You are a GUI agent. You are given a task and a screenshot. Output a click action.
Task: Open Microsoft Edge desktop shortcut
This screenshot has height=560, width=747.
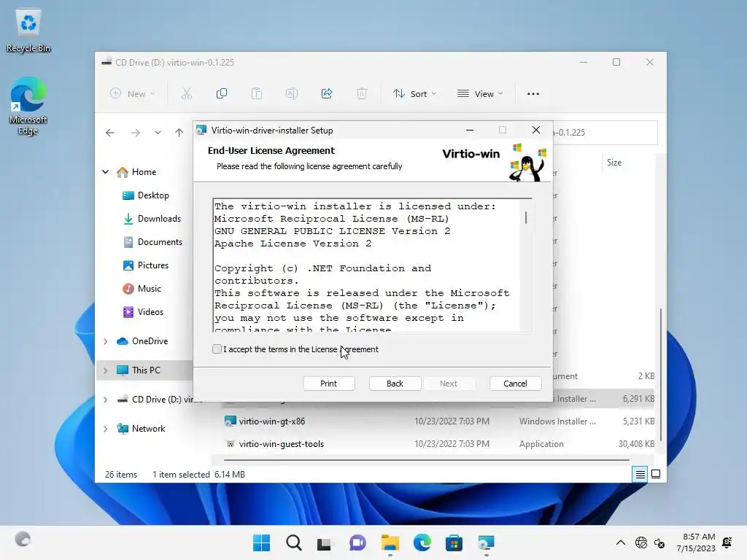point(28,106)
